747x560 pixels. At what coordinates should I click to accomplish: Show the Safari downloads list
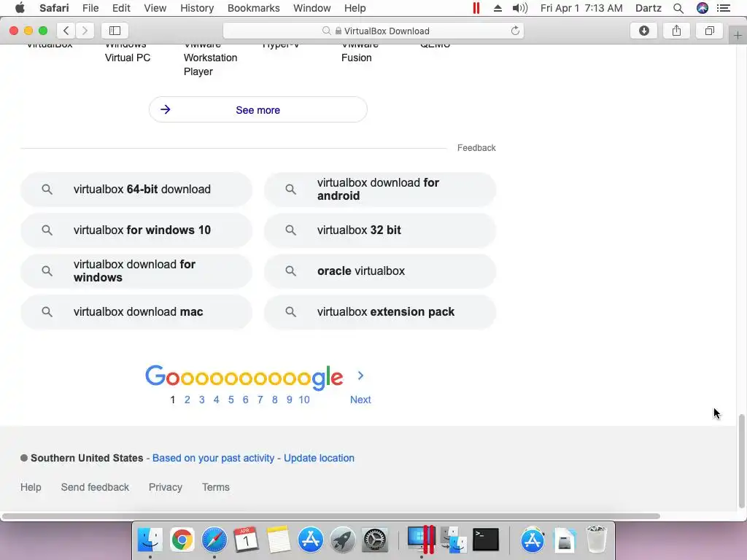click(643, 31)
